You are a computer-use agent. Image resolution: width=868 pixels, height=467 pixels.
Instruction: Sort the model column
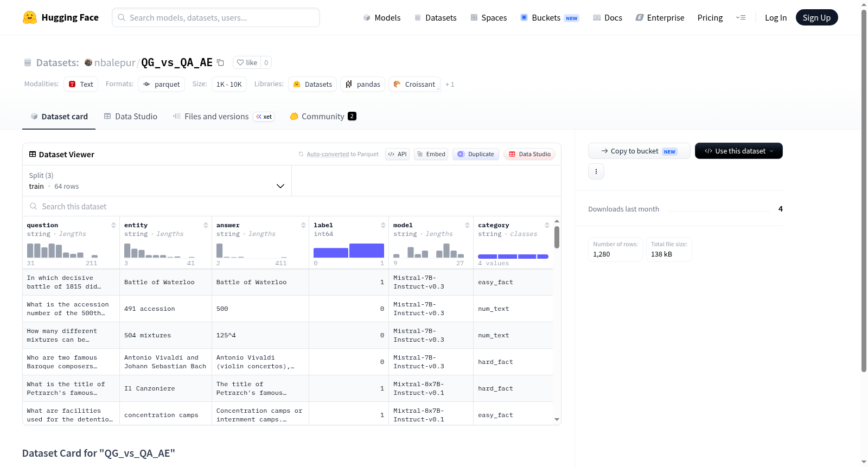pyautogui.click(x=467, y=225)
